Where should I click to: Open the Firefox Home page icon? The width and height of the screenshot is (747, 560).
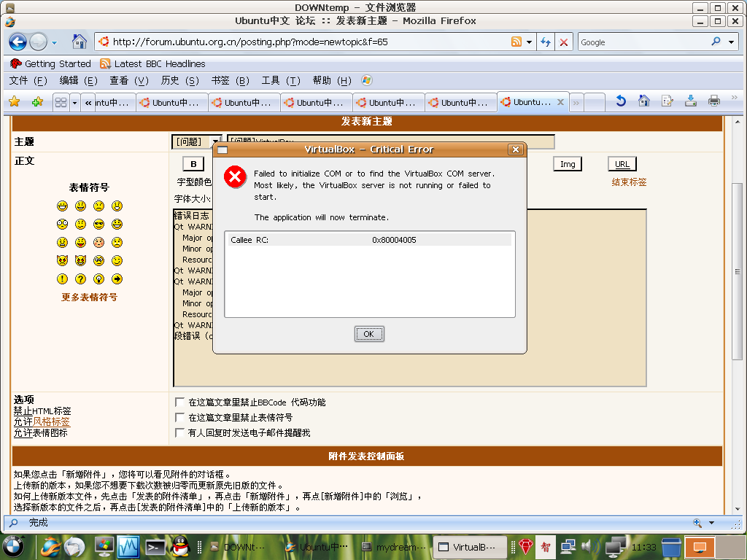click(x=79, y=42)
